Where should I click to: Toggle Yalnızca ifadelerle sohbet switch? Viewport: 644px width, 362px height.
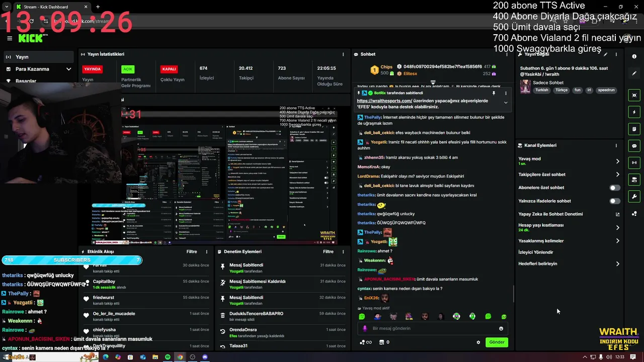tap(615, 201)
